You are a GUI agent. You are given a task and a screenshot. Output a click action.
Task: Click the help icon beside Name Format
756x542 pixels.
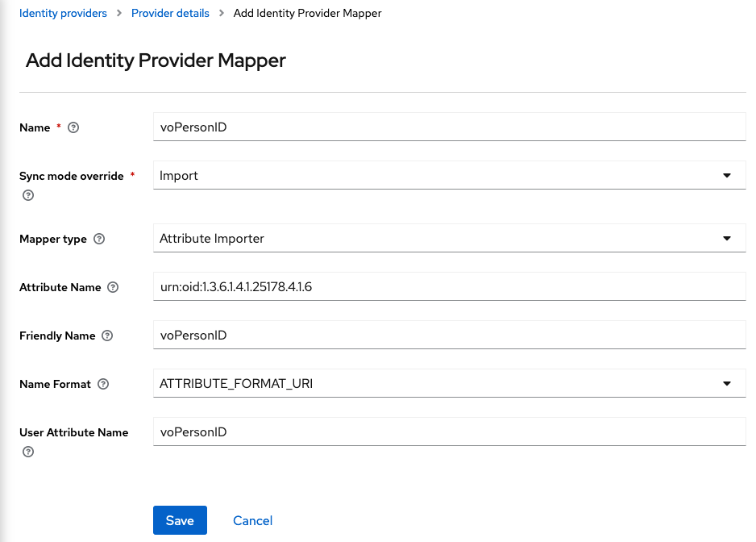click(x=103, y=384)
